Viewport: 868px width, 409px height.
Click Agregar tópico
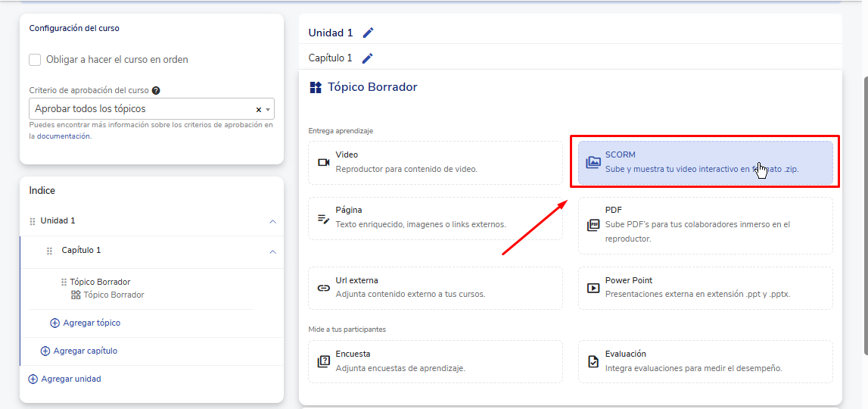[91, 323]
